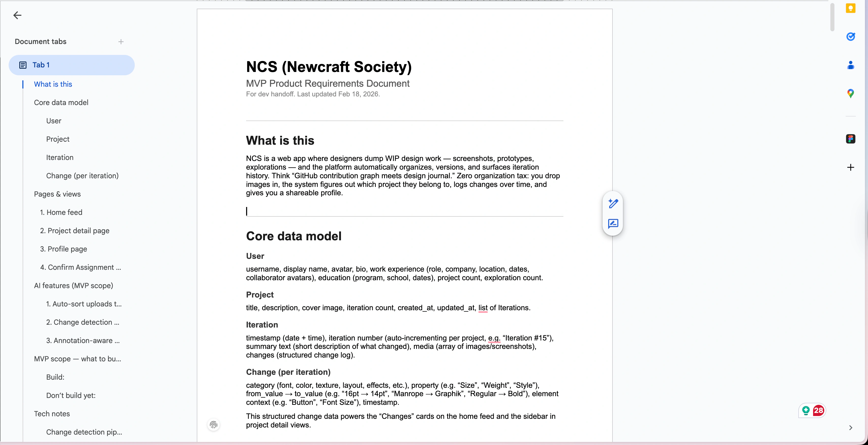Click the Project subheading in document body
The image size is (868, 445).
(260, 295)
